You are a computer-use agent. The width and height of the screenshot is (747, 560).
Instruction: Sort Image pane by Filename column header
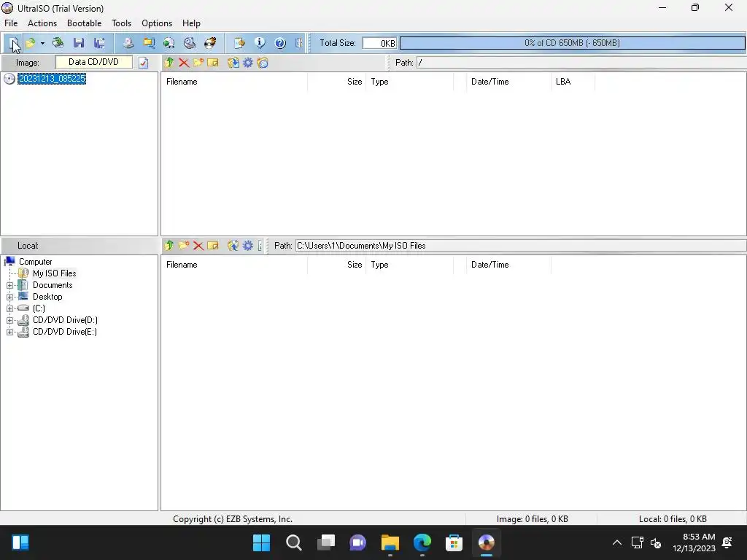click(234, 82)
